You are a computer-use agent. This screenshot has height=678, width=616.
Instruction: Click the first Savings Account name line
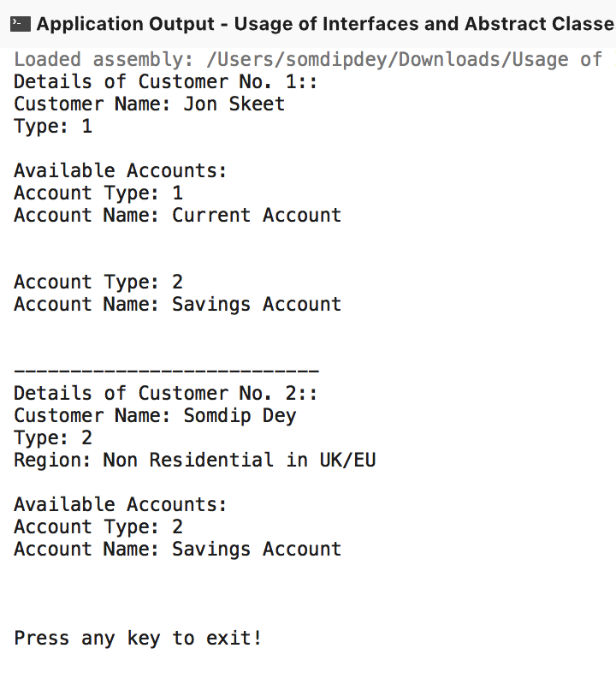click(177, 305)
